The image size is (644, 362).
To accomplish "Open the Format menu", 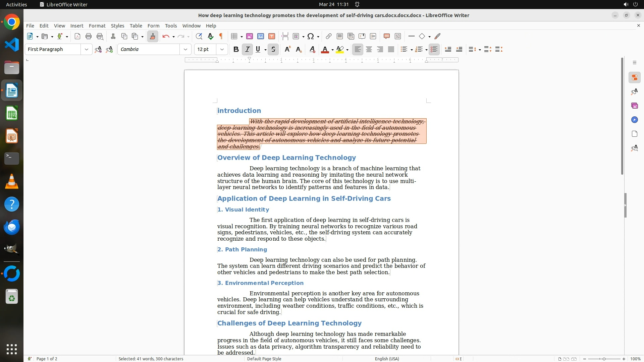I will [97, 26].
